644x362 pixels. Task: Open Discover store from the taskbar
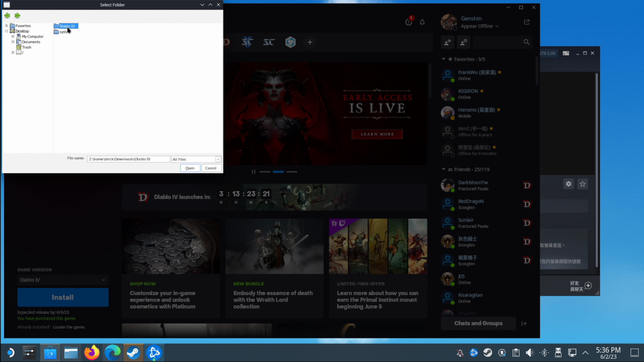pos(50,353)
